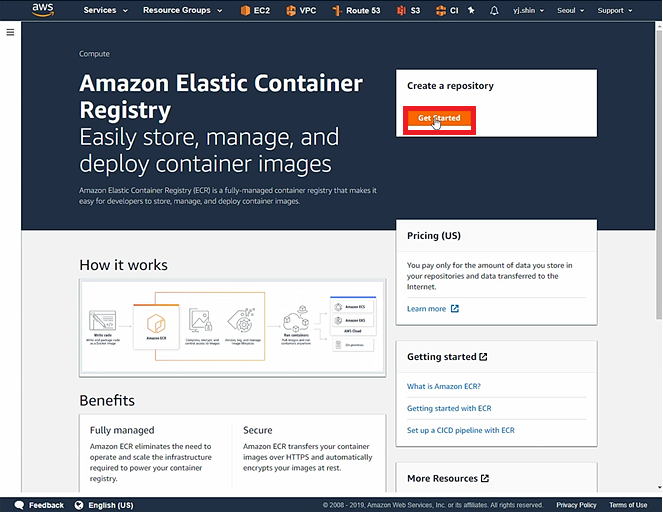
Task: Click the Learn more external link icon
Action: coord(455,309)
